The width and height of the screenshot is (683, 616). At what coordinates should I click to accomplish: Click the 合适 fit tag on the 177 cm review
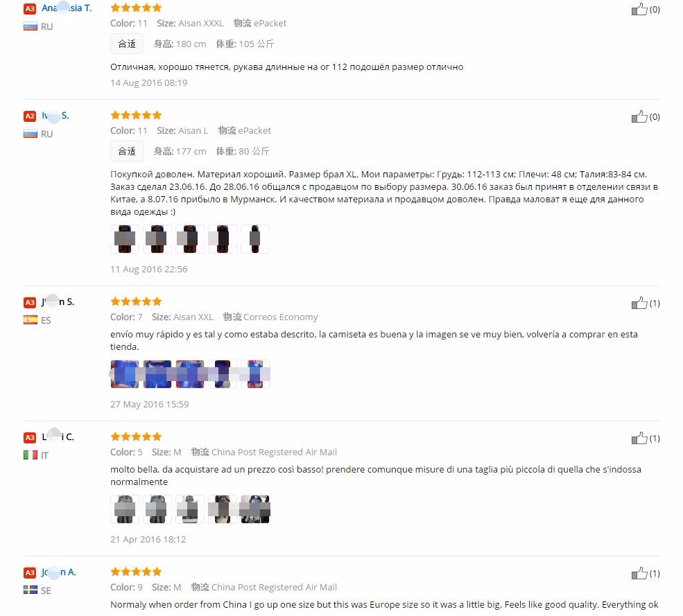point(127,152)
